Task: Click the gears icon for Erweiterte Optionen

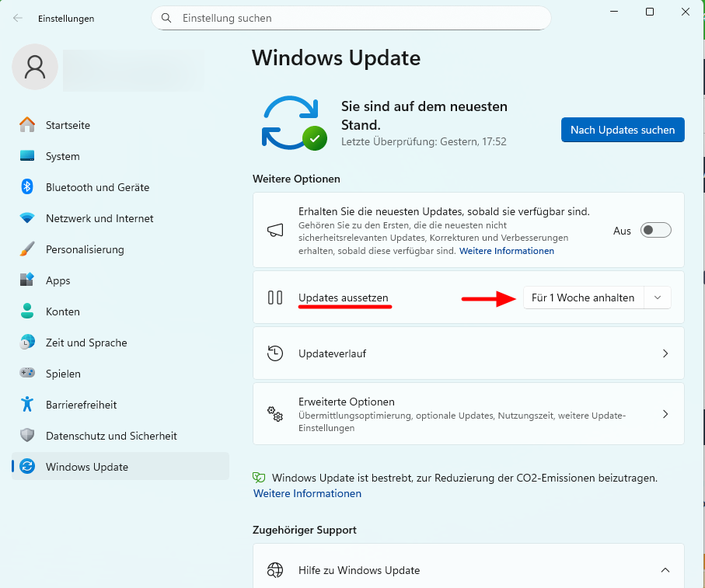Action: (275, 414)
